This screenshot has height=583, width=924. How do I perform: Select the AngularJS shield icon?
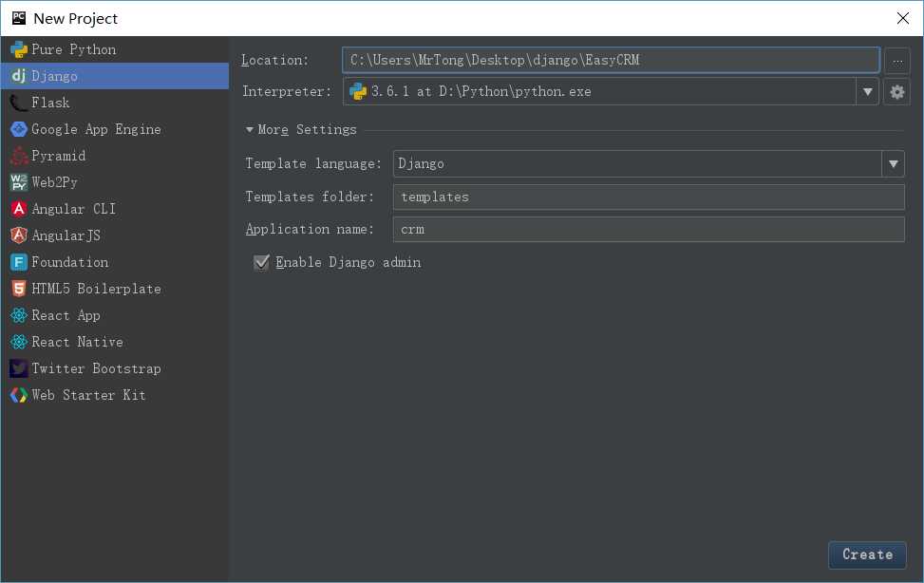click(19, 235)
